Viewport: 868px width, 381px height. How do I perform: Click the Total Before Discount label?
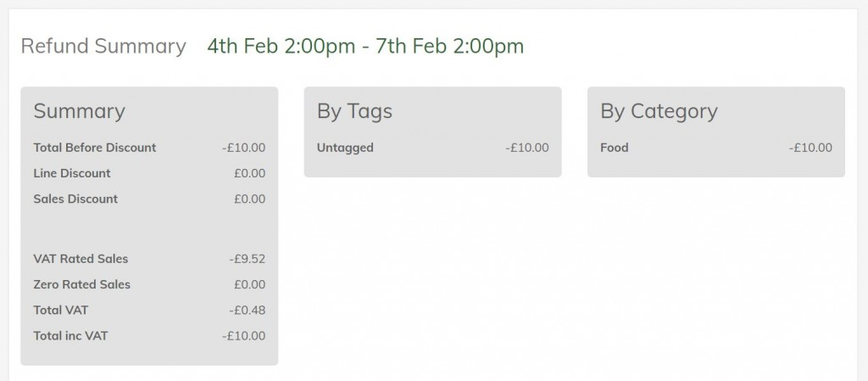click(x=95, y=148)
